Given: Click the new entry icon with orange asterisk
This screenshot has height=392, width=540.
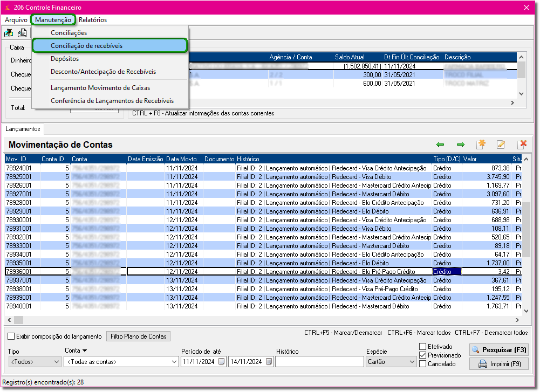Looking at the screenshot, I should pos(481,145).
